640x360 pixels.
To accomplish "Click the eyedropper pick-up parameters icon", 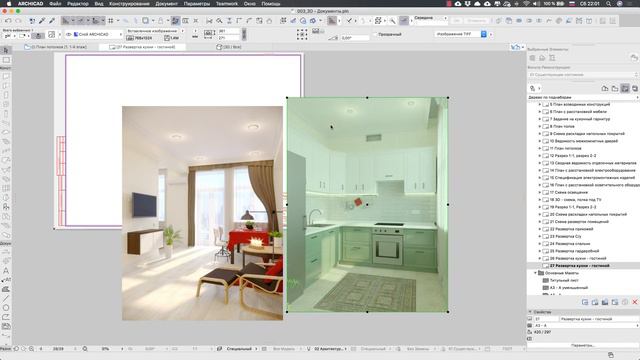I will pos(42,20).
